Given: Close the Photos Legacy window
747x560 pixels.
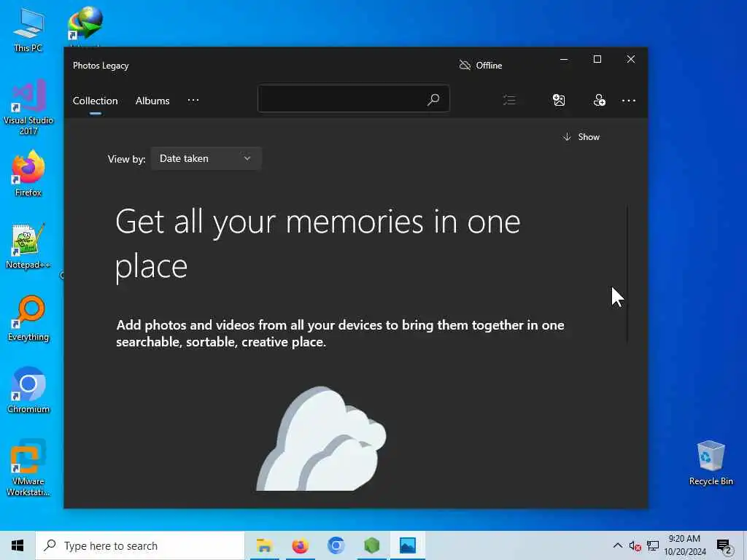Looking at the screenshot, I should point(631,60).
